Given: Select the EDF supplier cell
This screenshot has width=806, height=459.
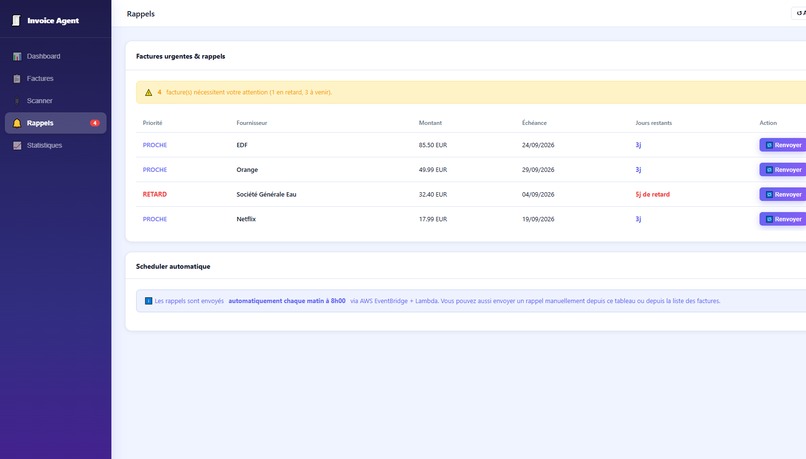Looking at the screenshot, I should click(x=242, y=145).
